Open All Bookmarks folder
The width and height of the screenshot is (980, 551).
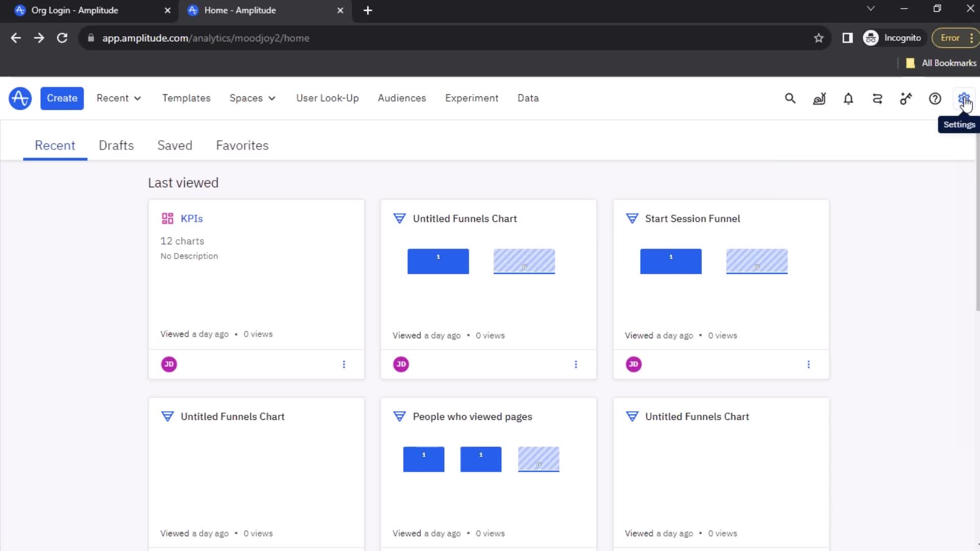pos(942,63)
